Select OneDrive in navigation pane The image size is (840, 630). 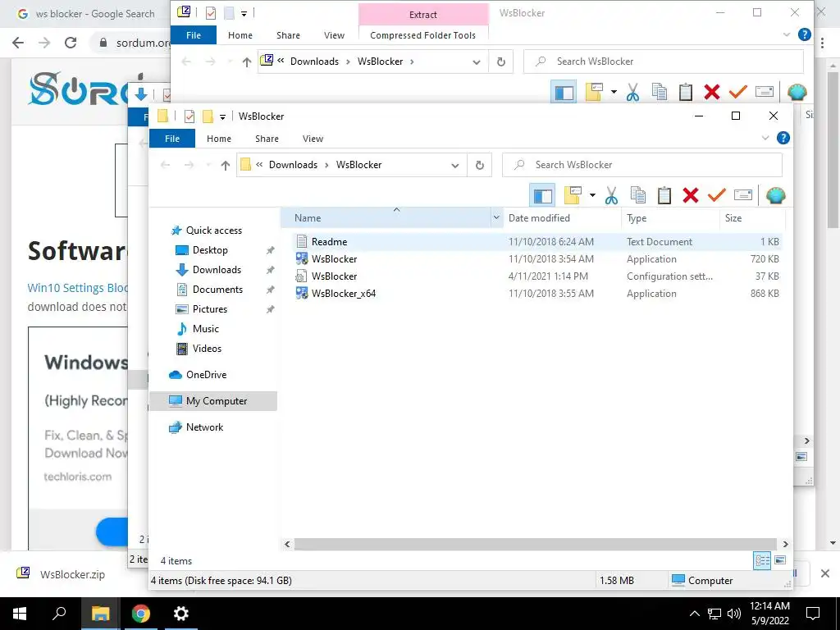click(198, 375)
